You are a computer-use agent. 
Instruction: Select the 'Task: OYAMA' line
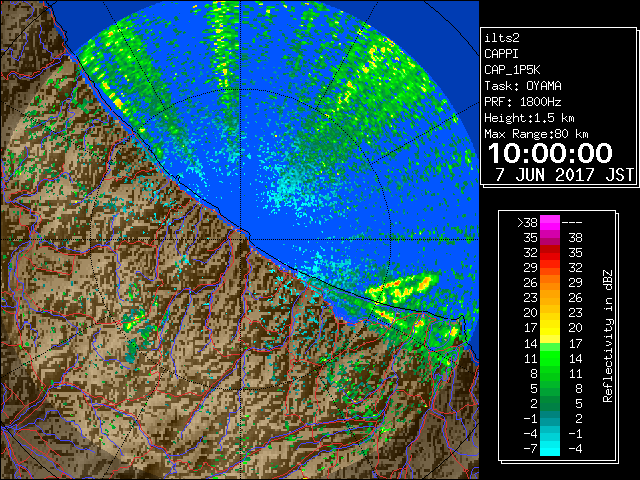coord(523,86)
